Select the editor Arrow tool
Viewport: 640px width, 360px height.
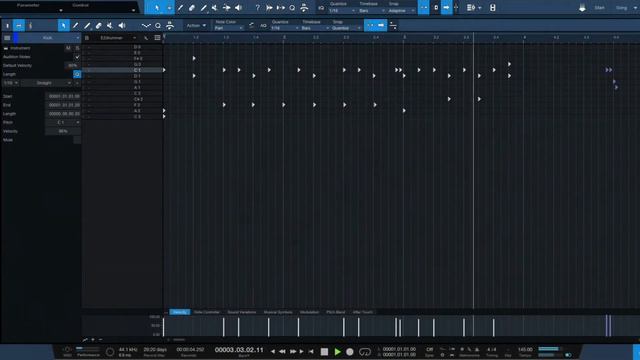click(x=64, y=25)
